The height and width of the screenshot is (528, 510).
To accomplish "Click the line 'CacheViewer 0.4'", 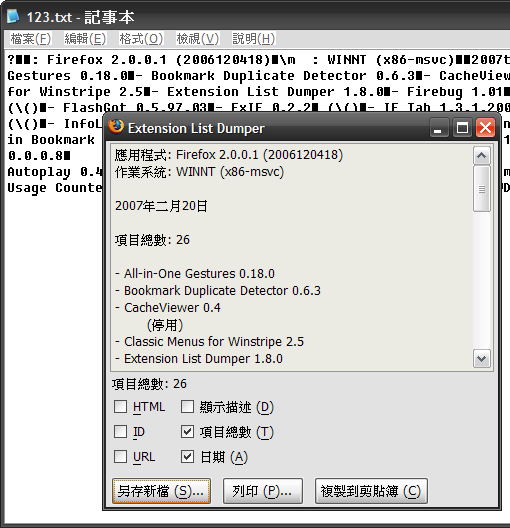I will 168,307.
